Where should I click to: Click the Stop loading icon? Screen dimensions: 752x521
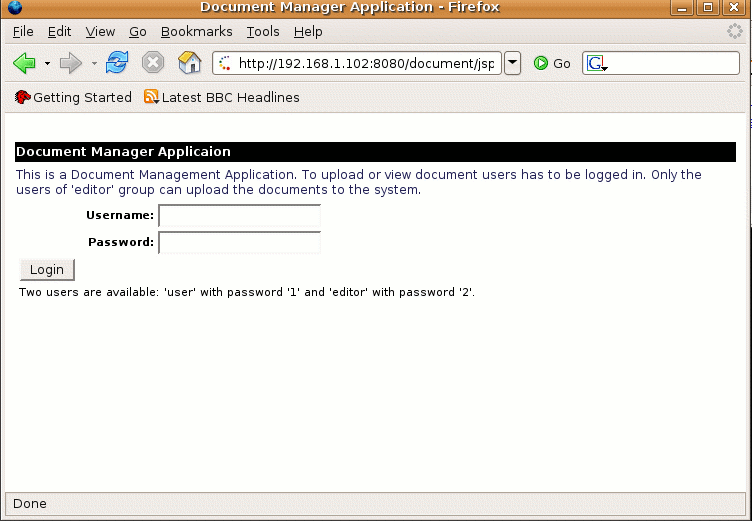(x=153, y=62)
